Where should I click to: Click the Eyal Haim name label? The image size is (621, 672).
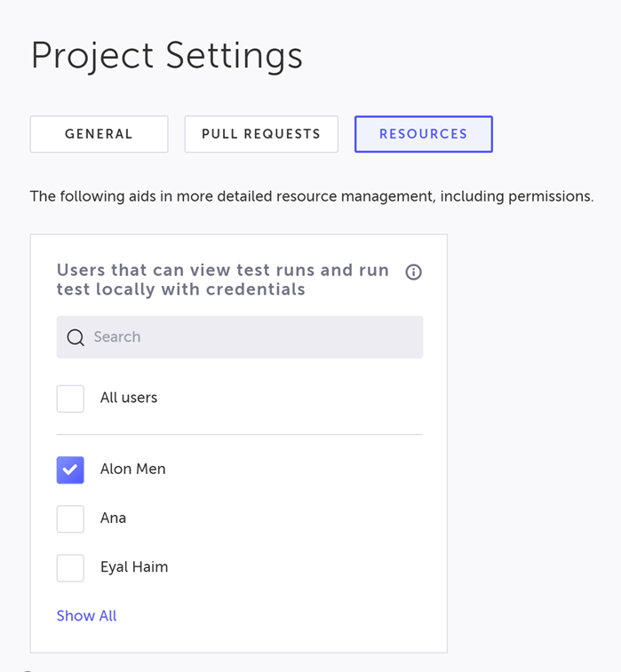pyautogui.click(x=134, y=566)
